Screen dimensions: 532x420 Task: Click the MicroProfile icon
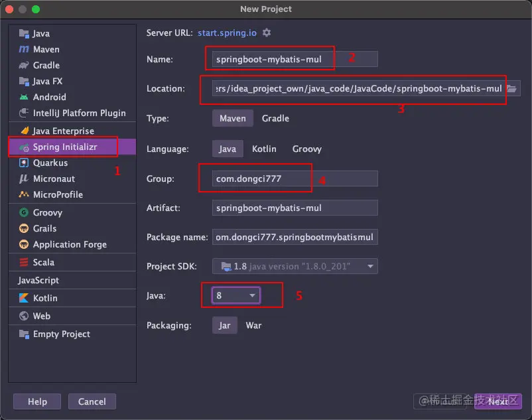click(24, 194)
